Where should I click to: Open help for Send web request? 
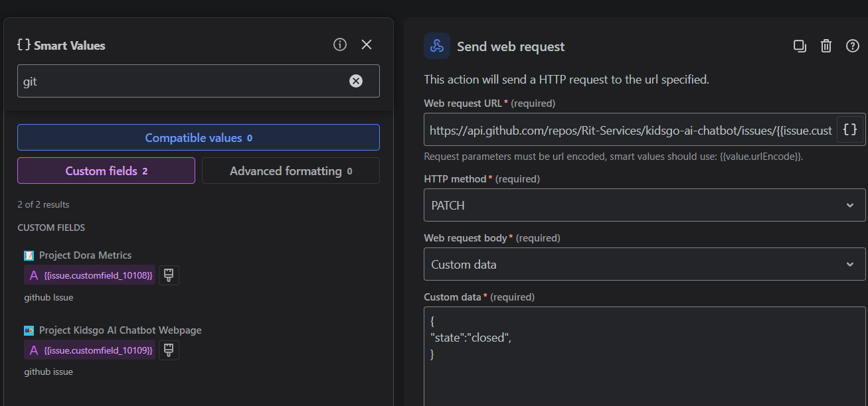click(853, 46)
